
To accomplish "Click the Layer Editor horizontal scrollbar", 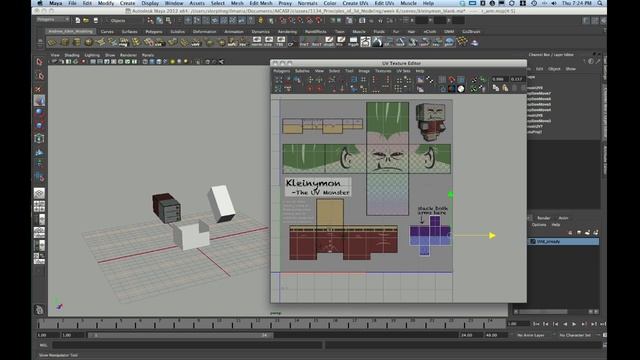I will pos(544,312).
